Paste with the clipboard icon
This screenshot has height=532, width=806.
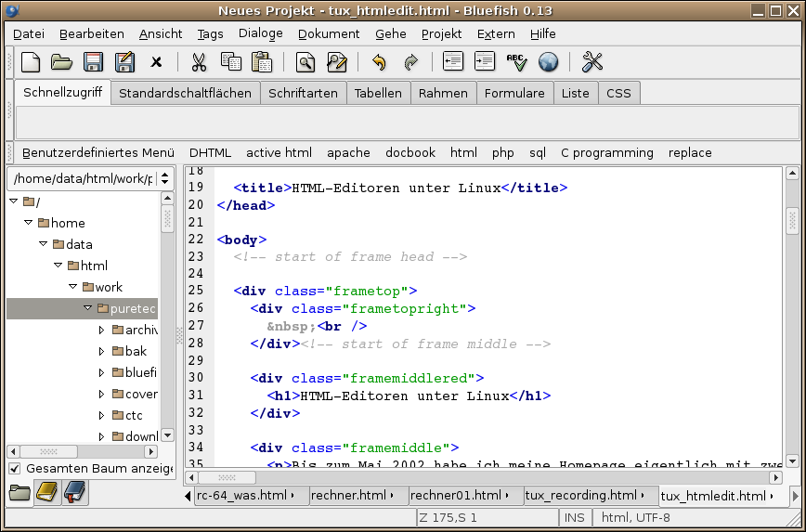point(262,62)
